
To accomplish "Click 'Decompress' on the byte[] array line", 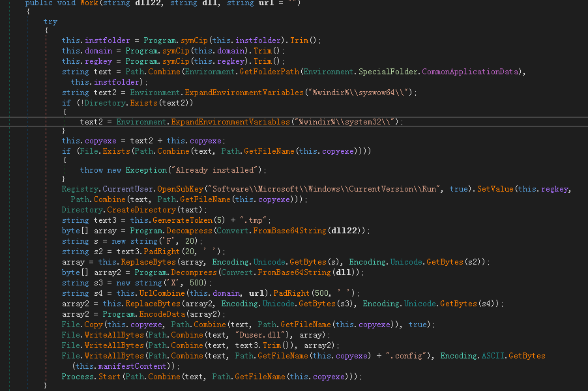I will 190,231.
